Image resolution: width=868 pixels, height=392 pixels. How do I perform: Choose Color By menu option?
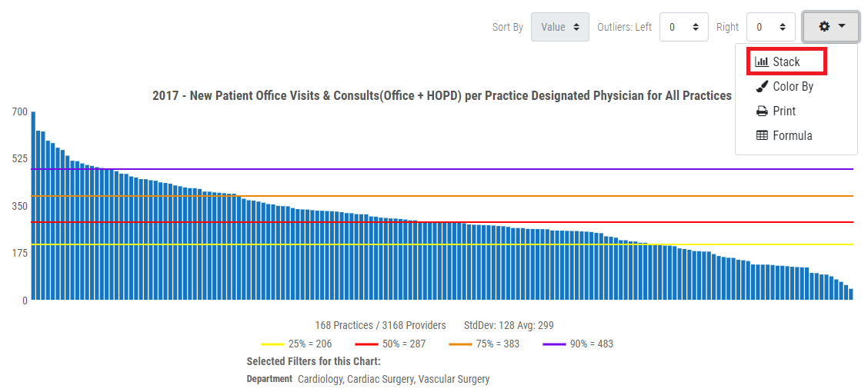[x=793, y=86]
